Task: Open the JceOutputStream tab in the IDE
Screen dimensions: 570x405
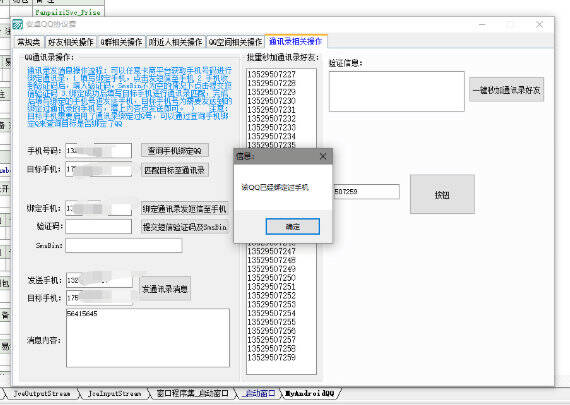Action: tap(41, 393)
